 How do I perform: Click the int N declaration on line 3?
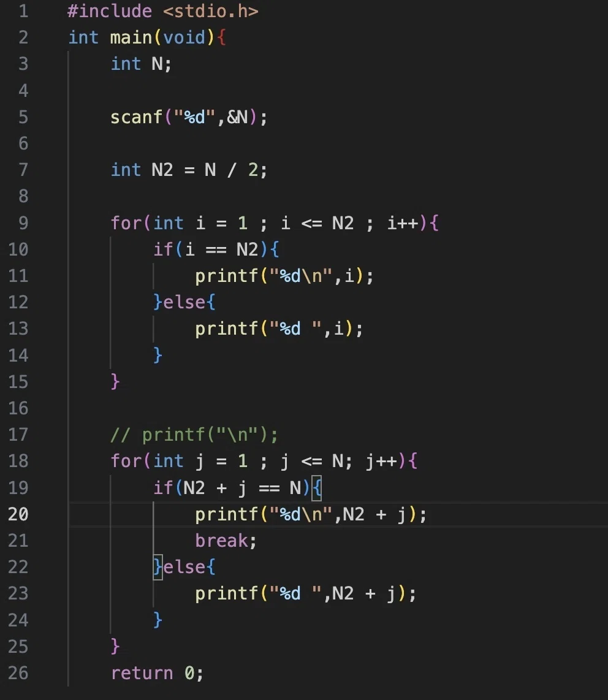click(141, 64)
